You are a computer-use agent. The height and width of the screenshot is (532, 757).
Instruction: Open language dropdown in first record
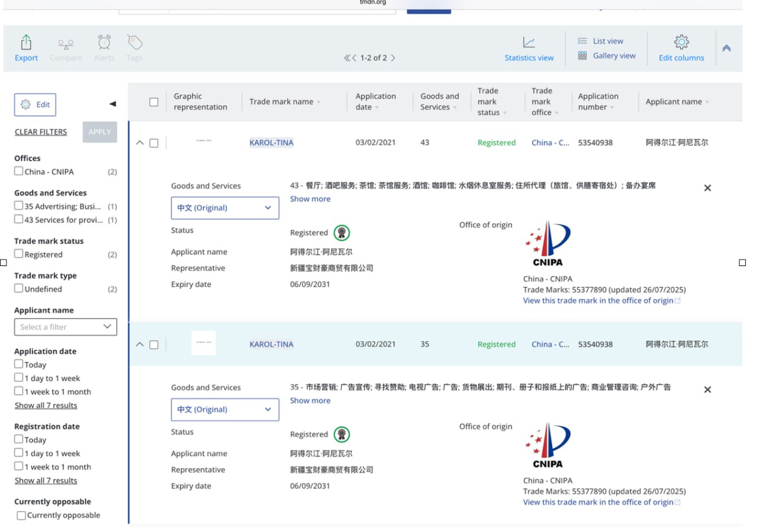click(225, 208)
